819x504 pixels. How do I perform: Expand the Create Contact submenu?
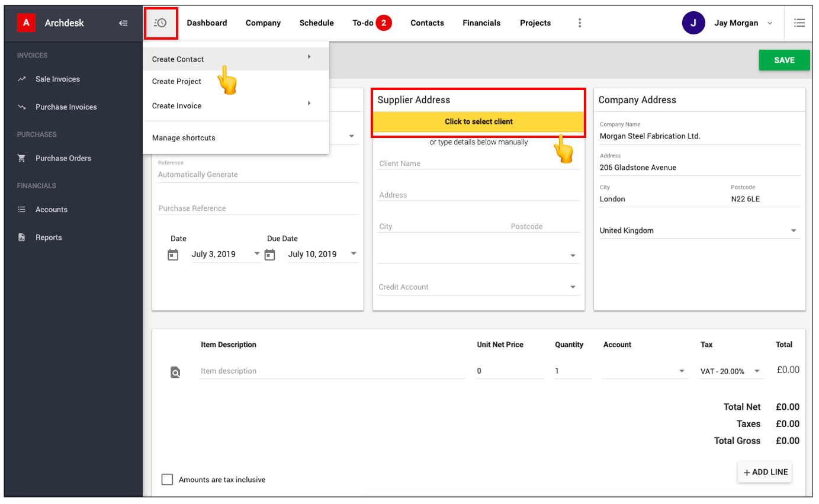click(x=236, y=59)
